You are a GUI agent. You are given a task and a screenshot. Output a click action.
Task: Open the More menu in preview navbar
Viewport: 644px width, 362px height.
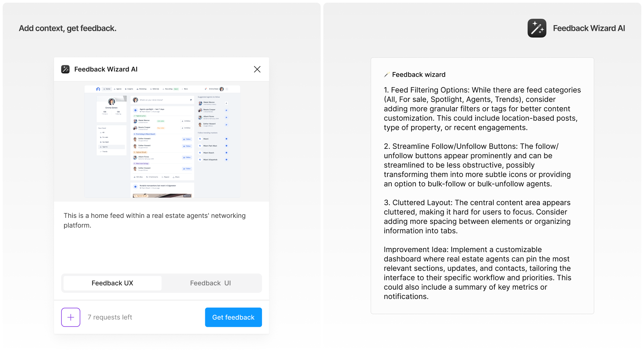(x=185, y=89)
